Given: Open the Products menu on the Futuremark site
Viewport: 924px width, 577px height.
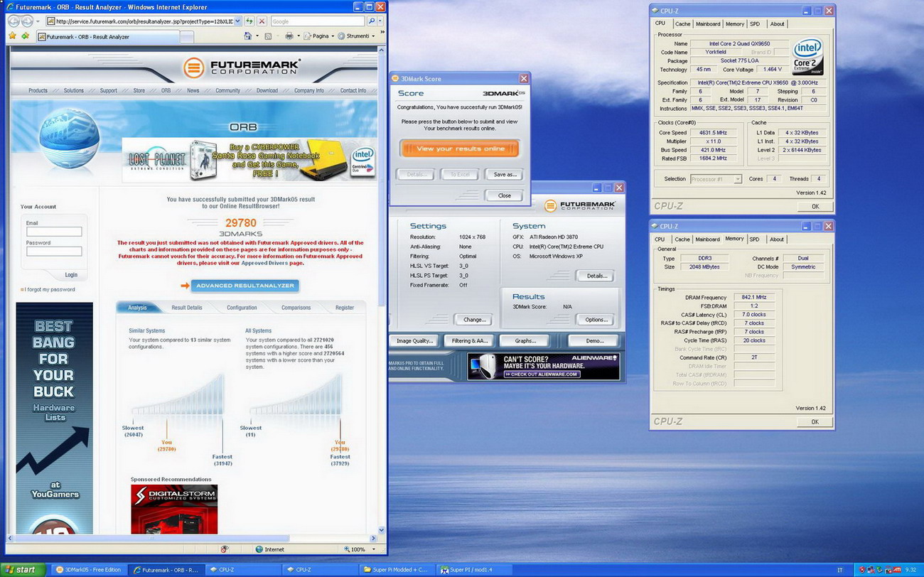Looking at the screenshot, I should 38,90.
